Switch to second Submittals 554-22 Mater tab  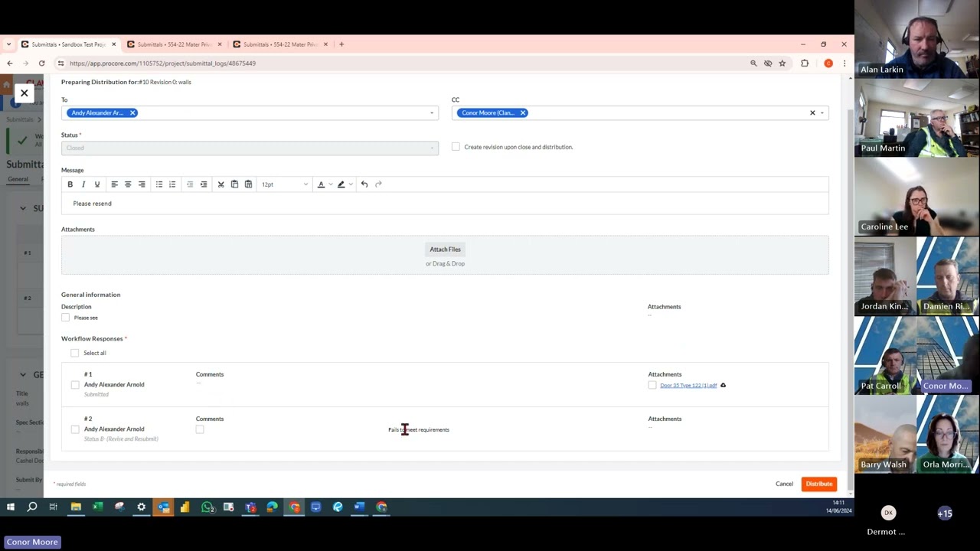click(174, 44)
